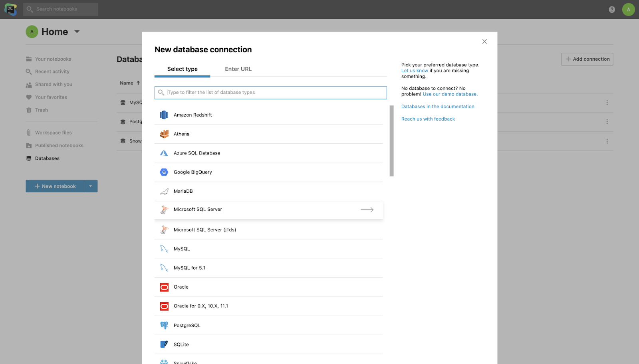Open Databases in sidebar
Viewport: 639px width, 364px height.
43,158
